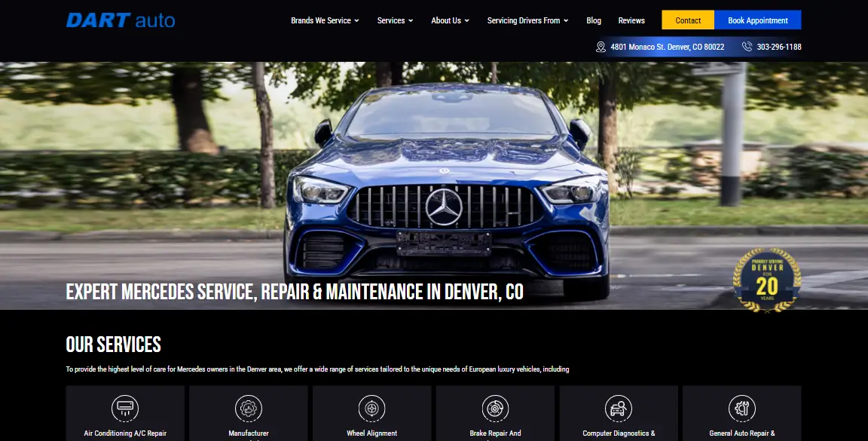
Task: Click the Expert Mercedes Service hero heading
Action: 295,292
